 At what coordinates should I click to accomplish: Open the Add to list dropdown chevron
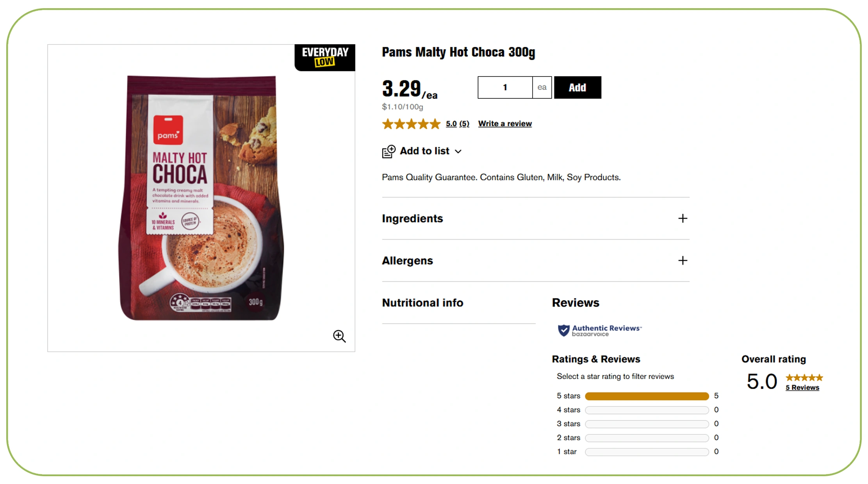coord(458,151)
